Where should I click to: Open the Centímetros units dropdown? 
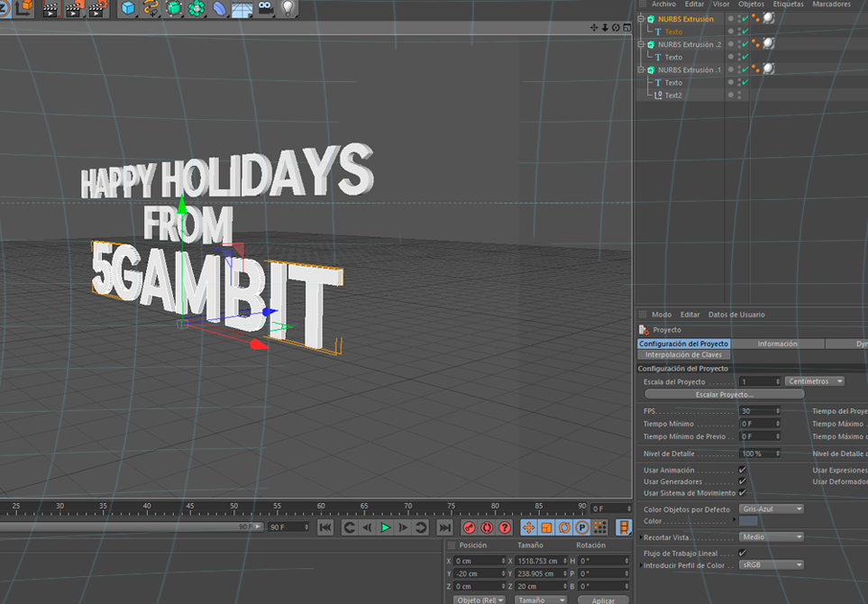point(814,381)
